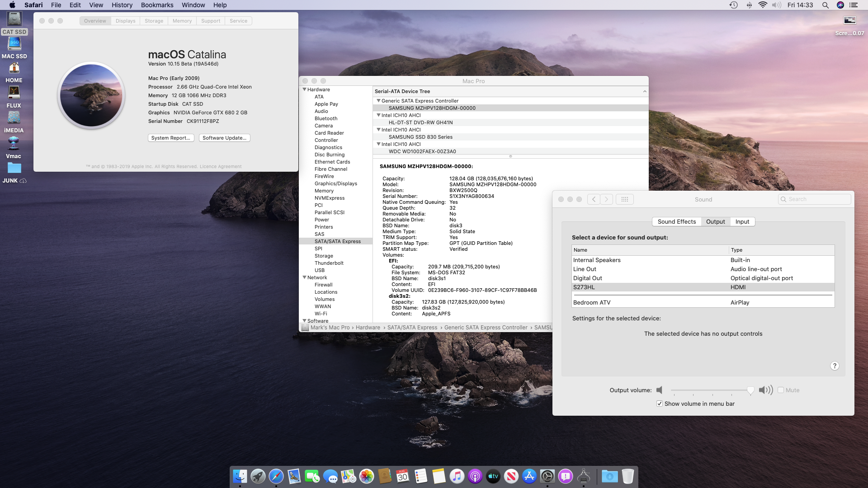
Task: Collapse the Network section in sidebar
Action: [x=305, y=277]
